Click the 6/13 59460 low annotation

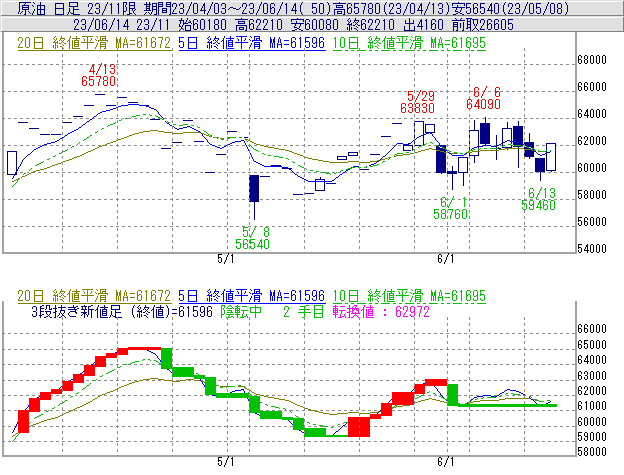tap(538, 199)
